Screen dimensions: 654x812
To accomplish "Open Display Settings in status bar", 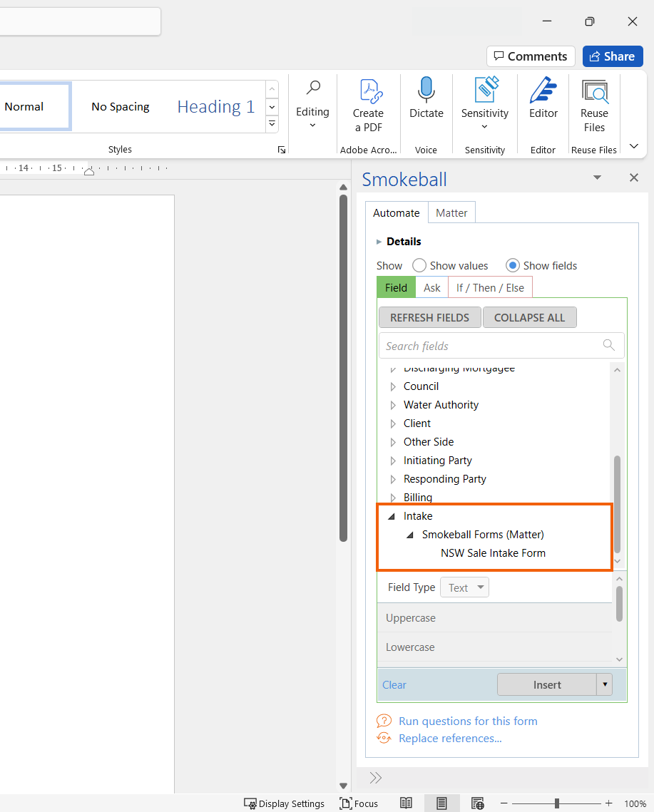I will [284, 803].
